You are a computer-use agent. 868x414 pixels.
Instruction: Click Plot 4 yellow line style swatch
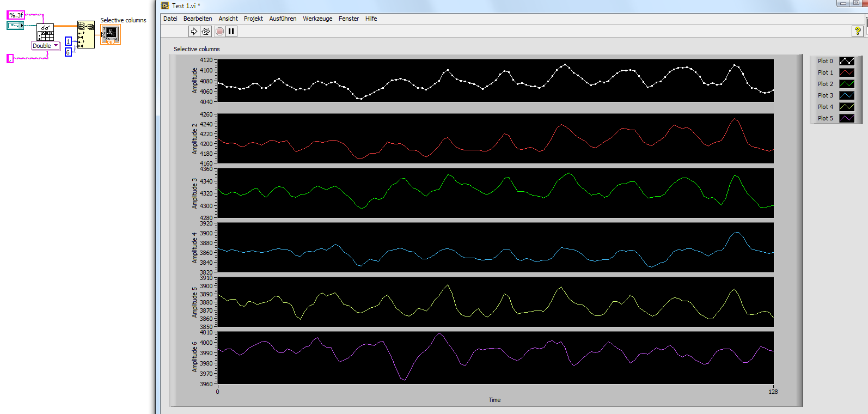pyautogui.click(x=847, y=107)
